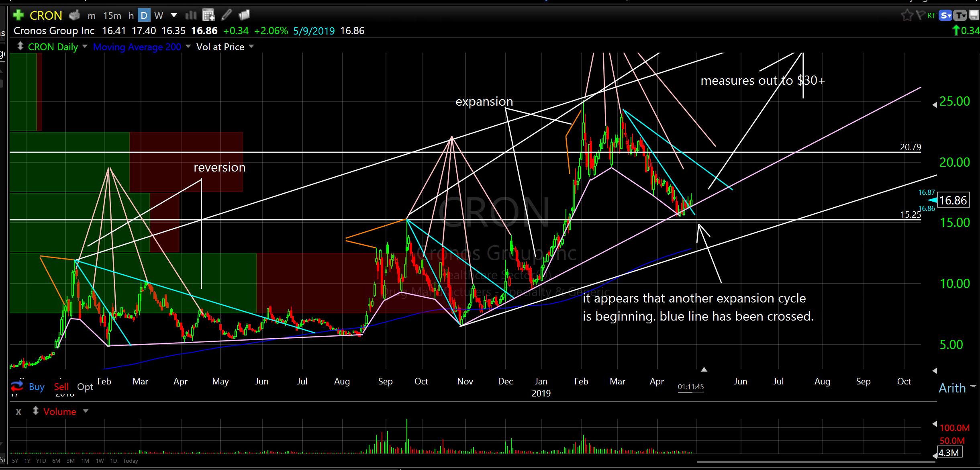Select the 6M zoom range tab
This screenshot has width=980, height=470.
(56, 461)
